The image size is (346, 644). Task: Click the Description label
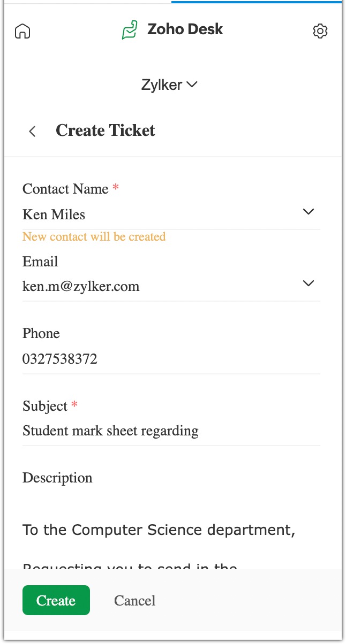point(57,478)
